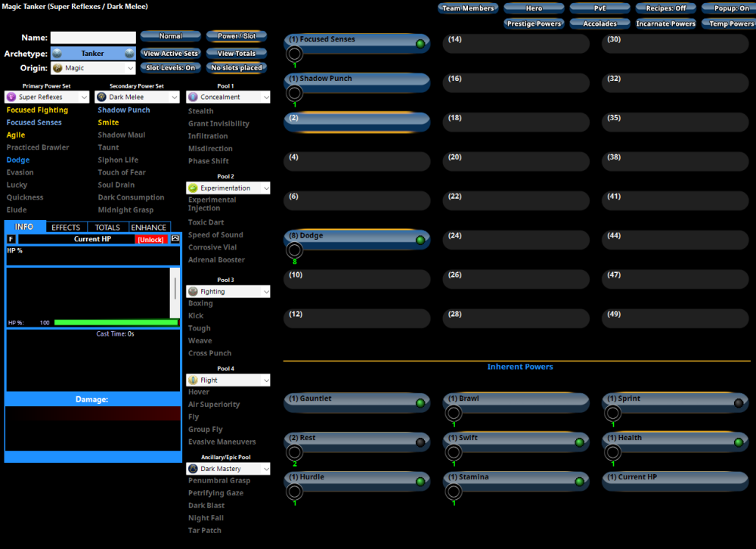Click the left arrow orb on Archetype selector

click(56, 54)
